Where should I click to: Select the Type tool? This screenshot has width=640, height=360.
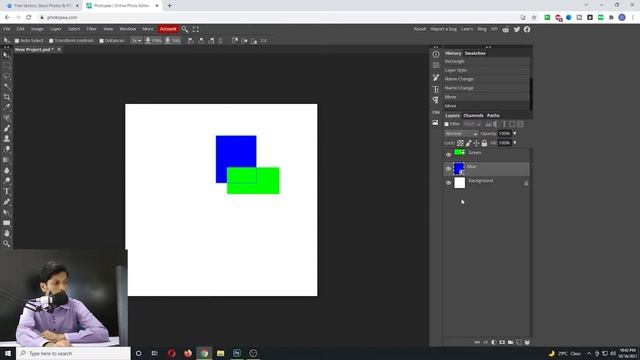[7, 191]
